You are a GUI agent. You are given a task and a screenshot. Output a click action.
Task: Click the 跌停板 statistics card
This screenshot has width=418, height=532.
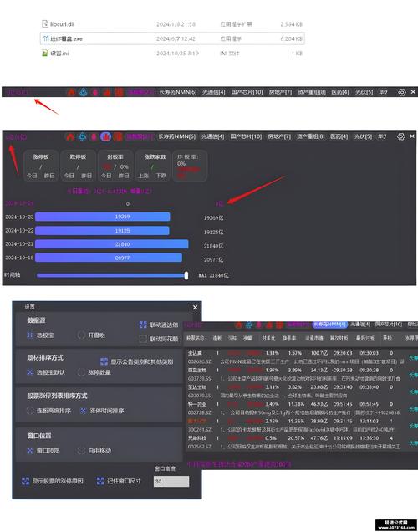[78, 166]
